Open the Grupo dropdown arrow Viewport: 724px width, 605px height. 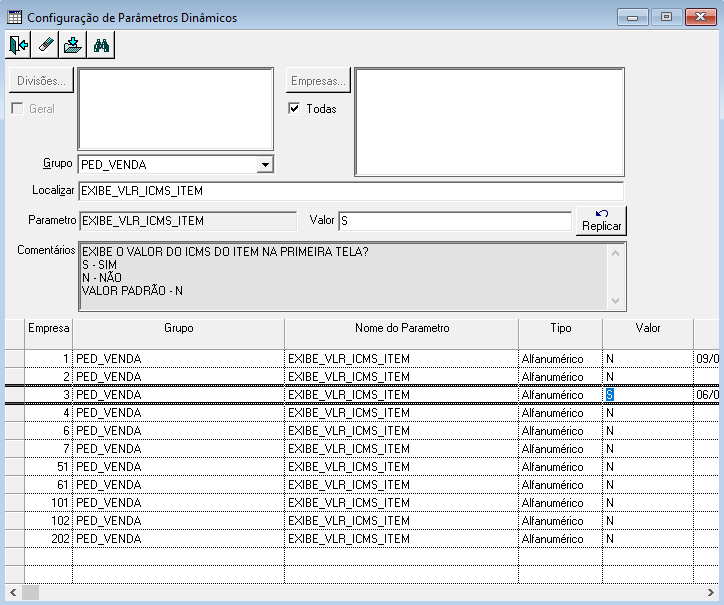(265, 164)
